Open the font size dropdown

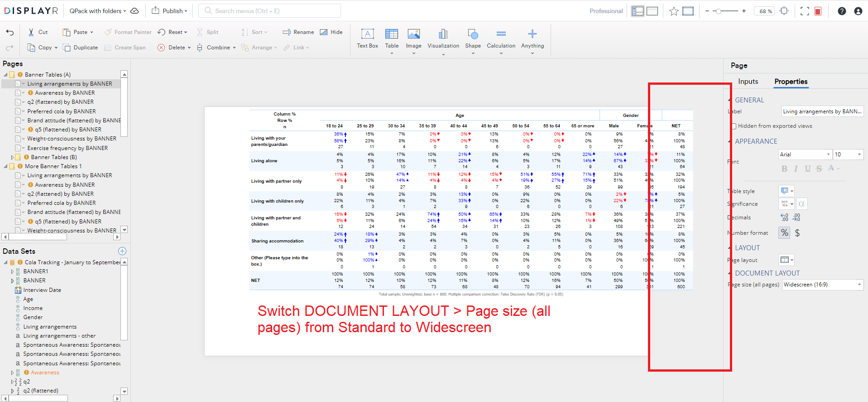[x=849, y=155]
